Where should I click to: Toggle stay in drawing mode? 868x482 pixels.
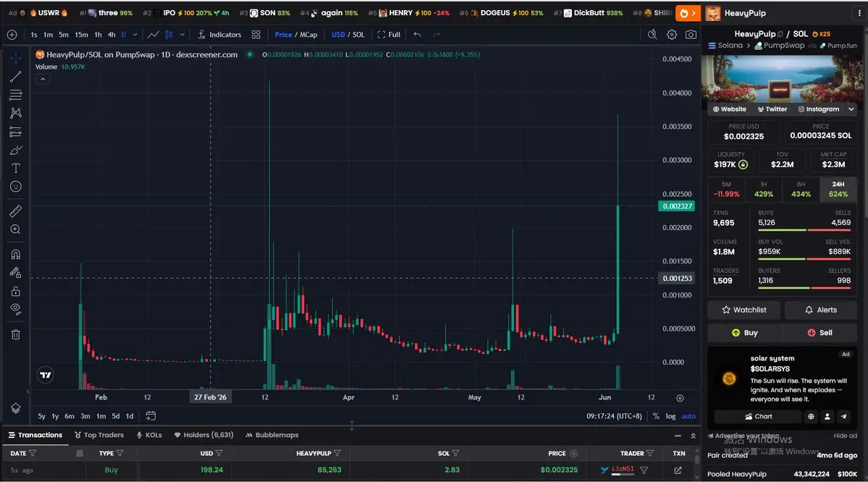(15, 272)
